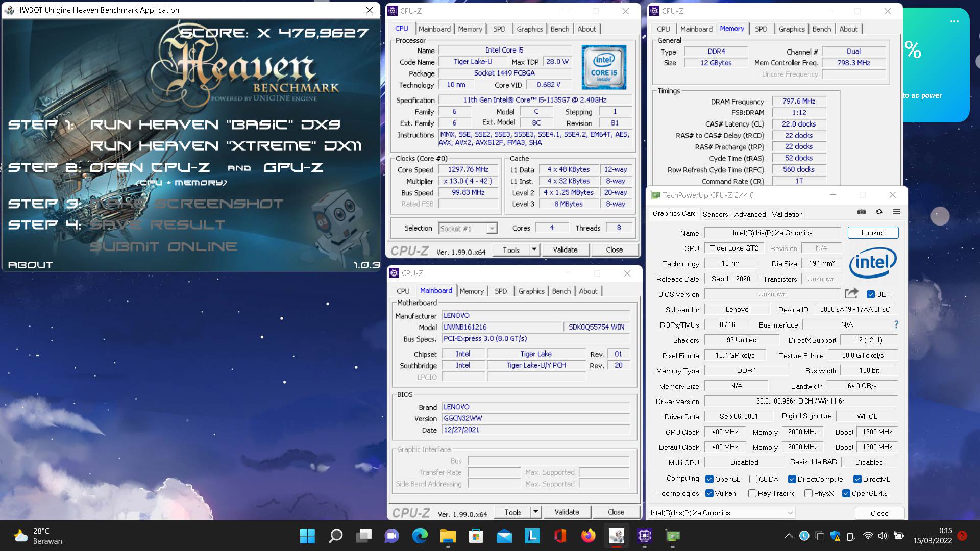Open About tab in top CPU-Z CPU window
The image size is (980, 551).
586,29
